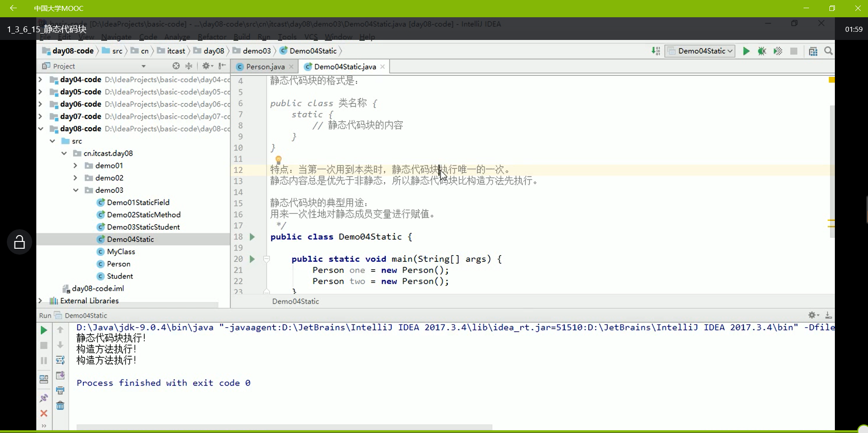Click the grey stop square in the top toolbar
This screenshot has width=868, height=433.
(x=794, y=51)
